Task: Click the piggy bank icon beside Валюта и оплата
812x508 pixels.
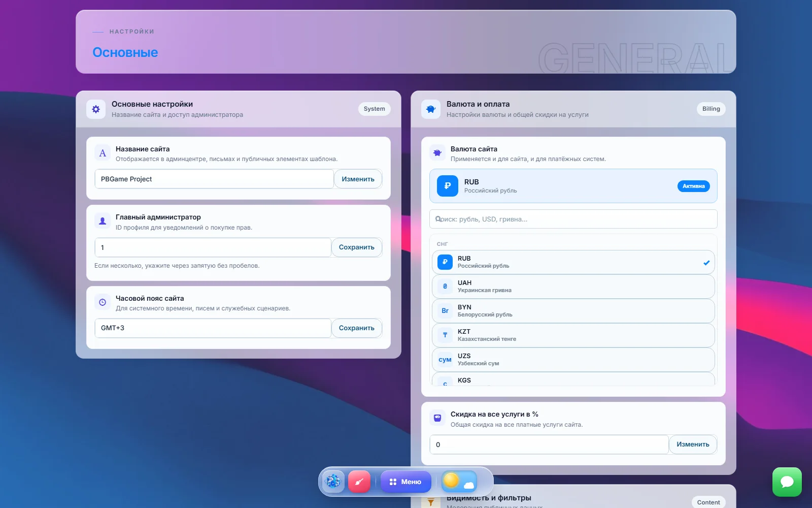Action: [431, 109]
